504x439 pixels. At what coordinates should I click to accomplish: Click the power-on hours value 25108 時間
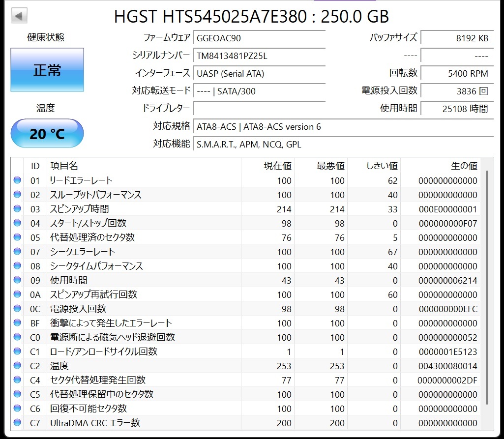(x=457, y=109)
